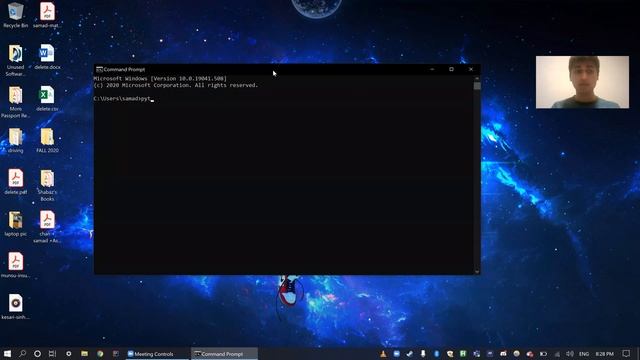640x360 pixels.
Task: Click Steam icon in system tray
Action: (x=409, y=354)
